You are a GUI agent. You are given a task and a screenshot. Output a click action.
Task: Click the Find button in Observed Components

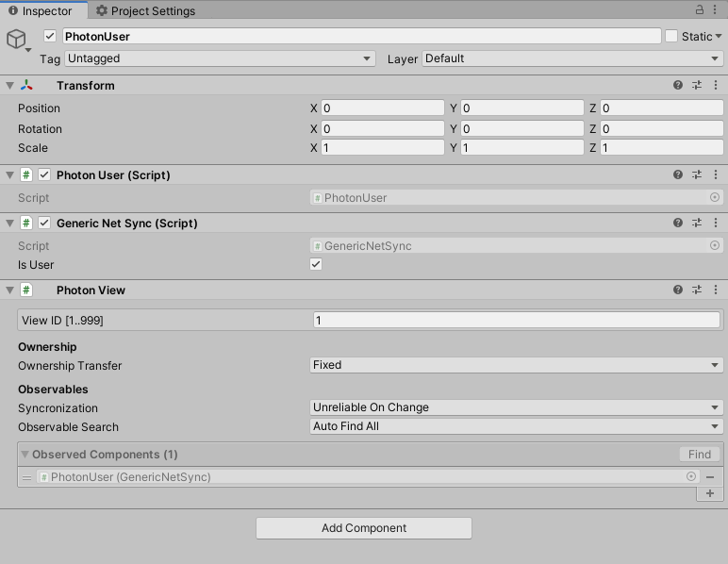coord(700,454)
